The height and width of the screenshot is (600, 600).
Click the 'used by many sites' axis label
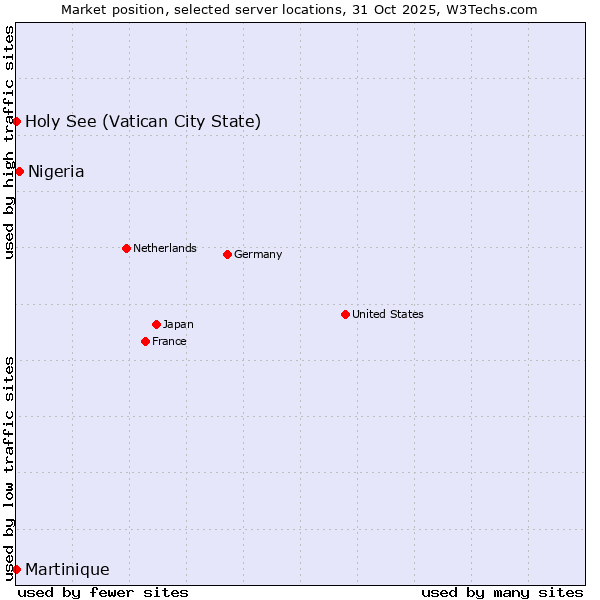(x=502, y=592)
